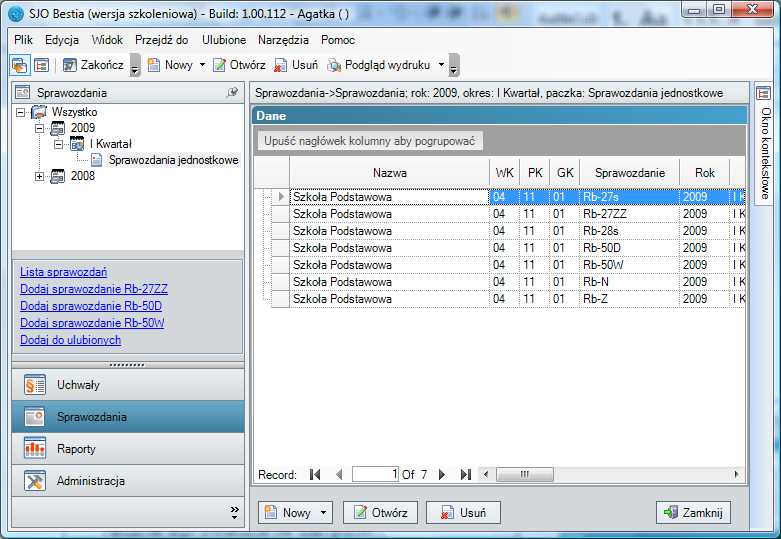The width and height of the screenshot is (781, 539).
Task: Click the horizontal scrollbar thumb in grid
Action: (x=524, y=474)
